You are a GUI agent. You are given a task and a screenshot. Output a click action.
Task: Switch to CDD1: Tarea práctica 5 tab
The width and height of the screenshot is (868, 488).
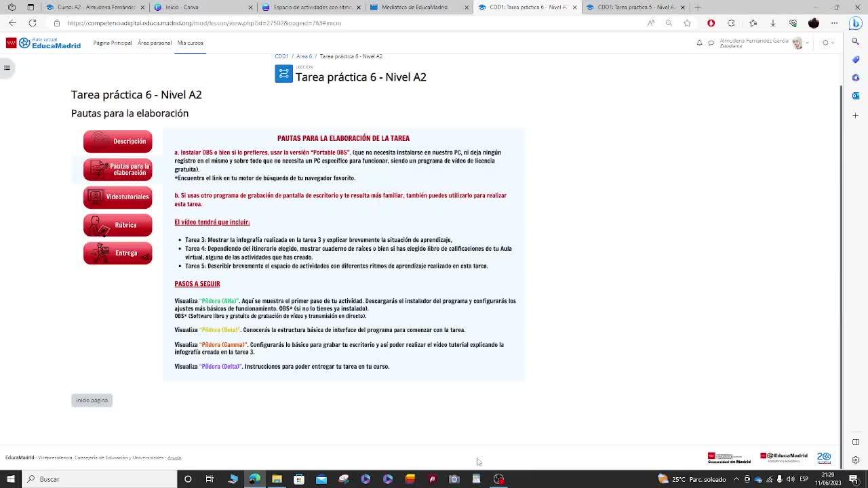[636, 7]
